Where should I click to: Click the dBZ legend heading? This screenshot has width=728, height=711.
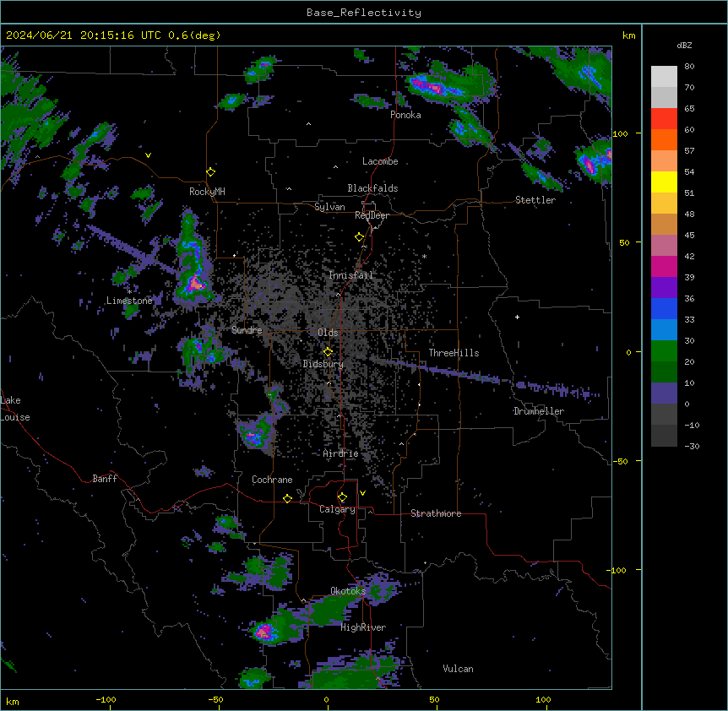tap(684, 46)
